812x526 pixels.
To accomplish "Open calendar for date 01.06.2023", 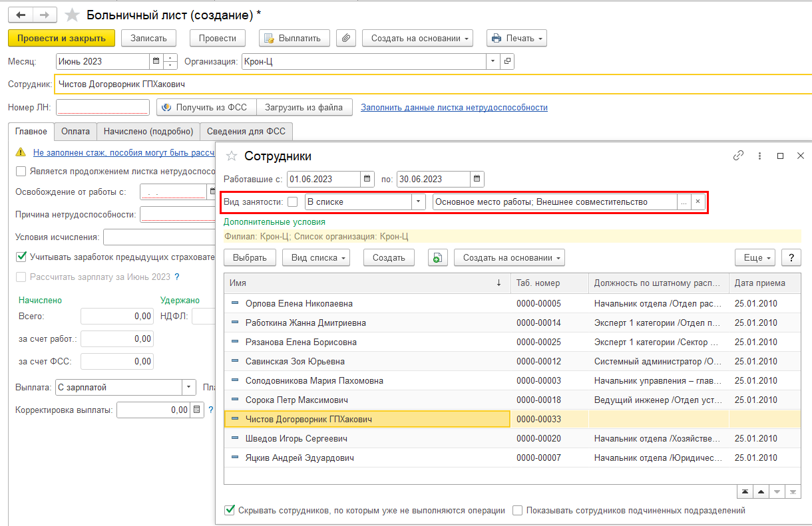I will click(367, 179).
